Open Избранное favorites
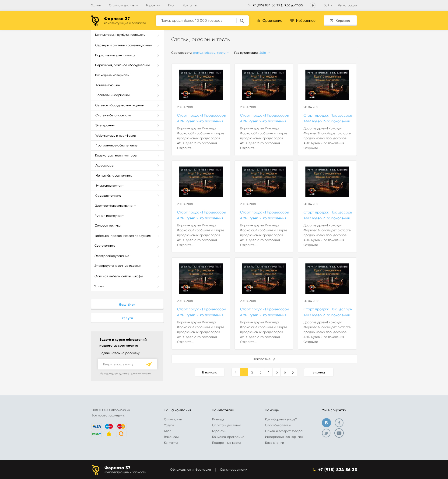Viewport: 448px width, 479px height. 303,21
